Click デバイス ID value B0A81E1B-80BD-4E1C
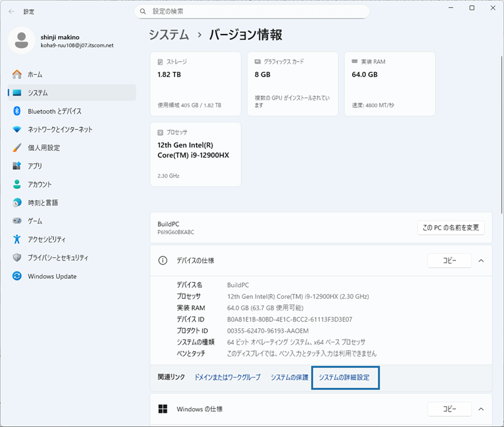The image size is (504, 427). (290, 320)
